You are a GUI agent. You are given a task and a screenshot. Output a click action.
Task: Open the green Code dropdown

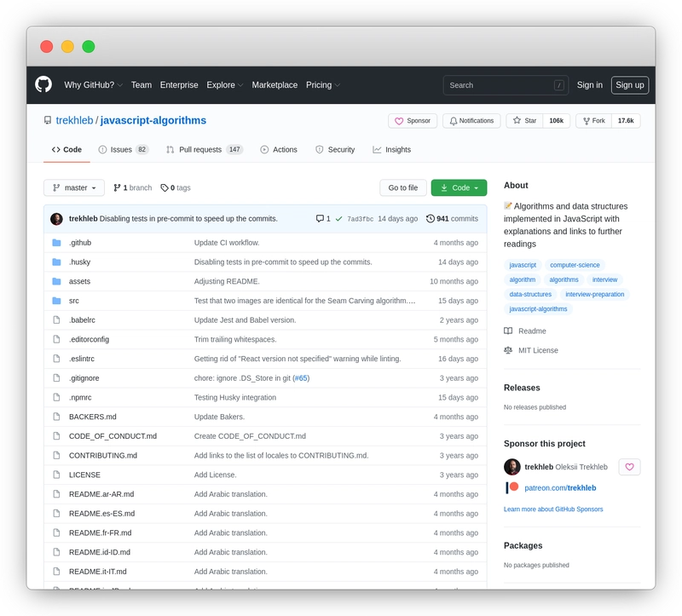(459, 187)
